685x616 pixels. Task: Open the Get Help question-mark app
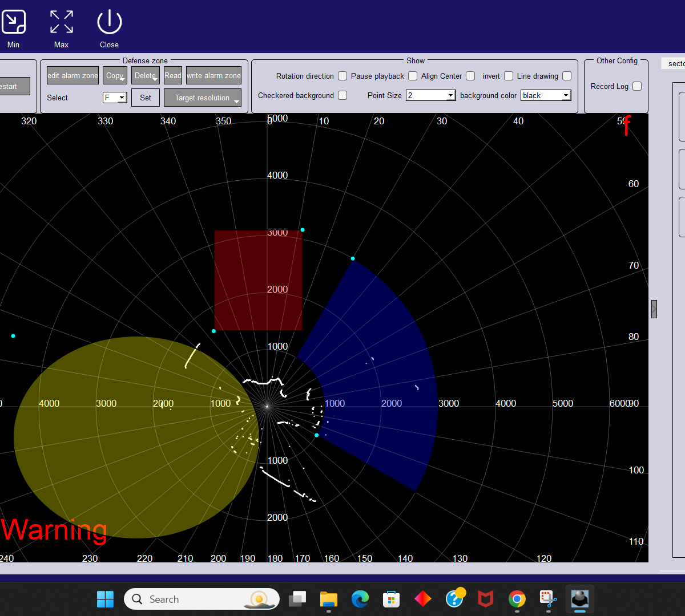click(454, 598)
